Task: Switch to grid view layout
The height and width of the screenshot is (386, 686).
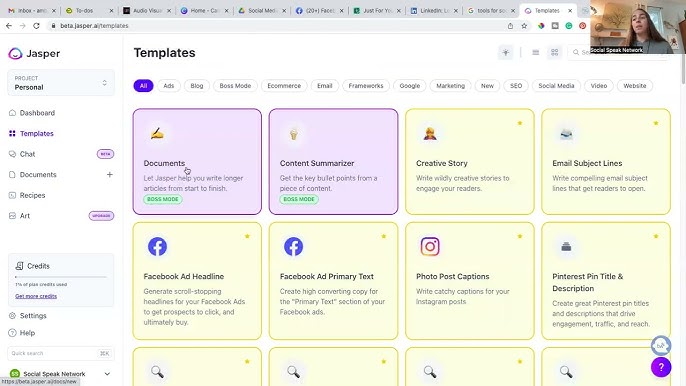Action: point(554,53)
